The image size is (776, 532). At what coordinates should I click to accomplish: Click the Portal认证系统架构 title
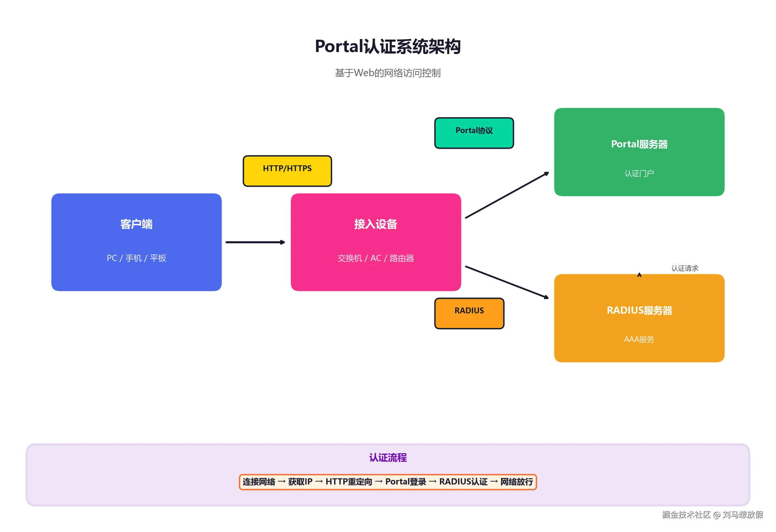coord(388,47)
